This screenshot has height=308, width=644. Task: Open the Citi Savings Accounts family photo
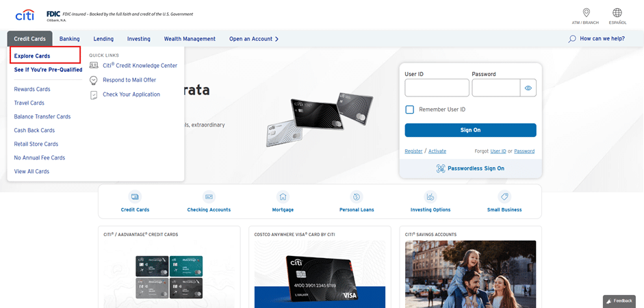coord(471,274)
